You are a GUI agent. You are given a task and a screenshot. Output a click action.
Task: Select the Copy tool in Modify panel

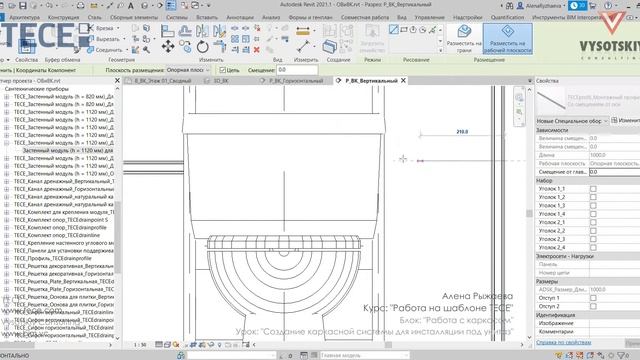(x=185, y=47)
